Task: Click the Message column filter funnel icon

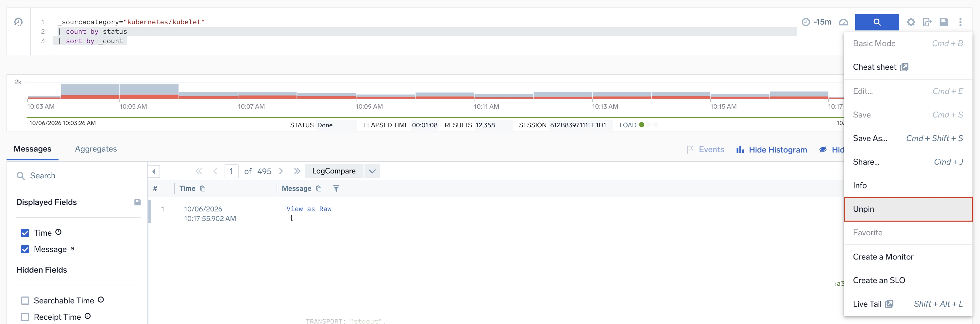Action: point(336,189)
